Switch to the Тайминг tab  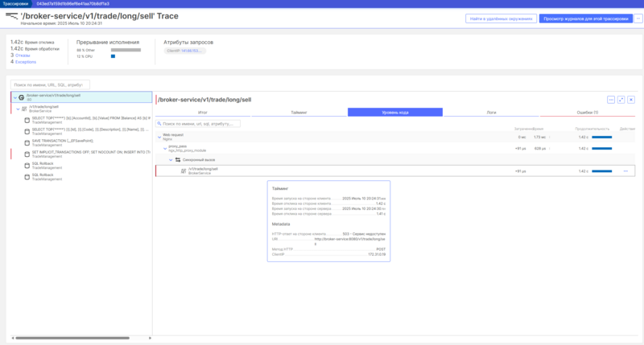pos(299,113)
